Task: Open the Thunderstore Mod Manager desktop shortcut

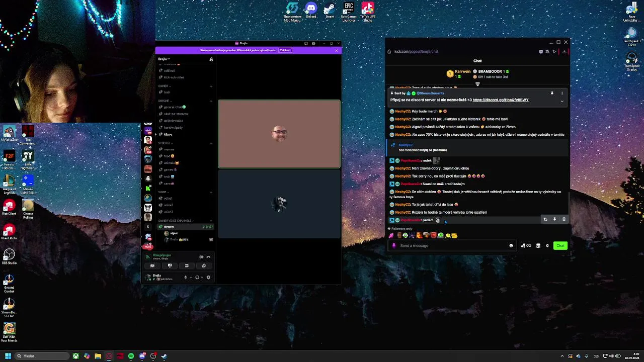Action: point(292,12)
